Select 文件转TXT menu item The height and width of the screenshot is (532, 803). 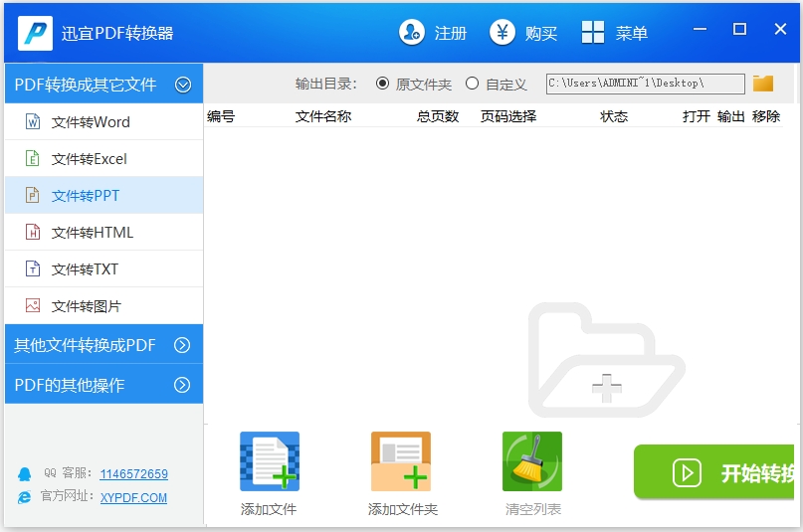coord(103,269)
